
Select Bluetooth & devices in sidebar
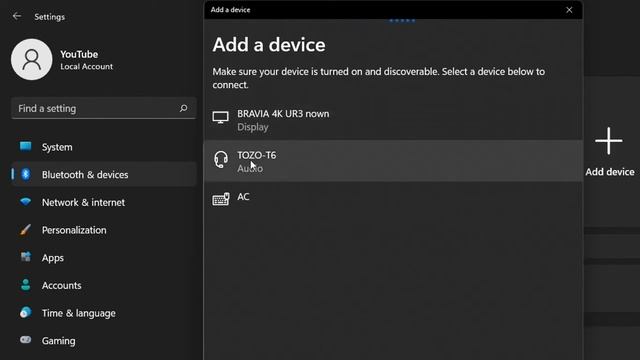click(104, 175)
